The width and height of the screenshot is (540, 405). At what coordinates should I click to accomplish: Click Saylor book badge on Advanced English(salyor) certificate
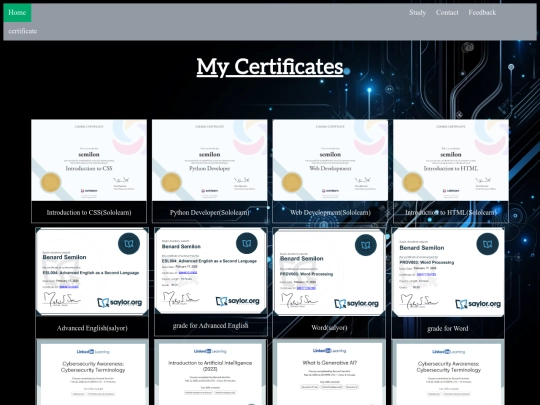point(129,243)
